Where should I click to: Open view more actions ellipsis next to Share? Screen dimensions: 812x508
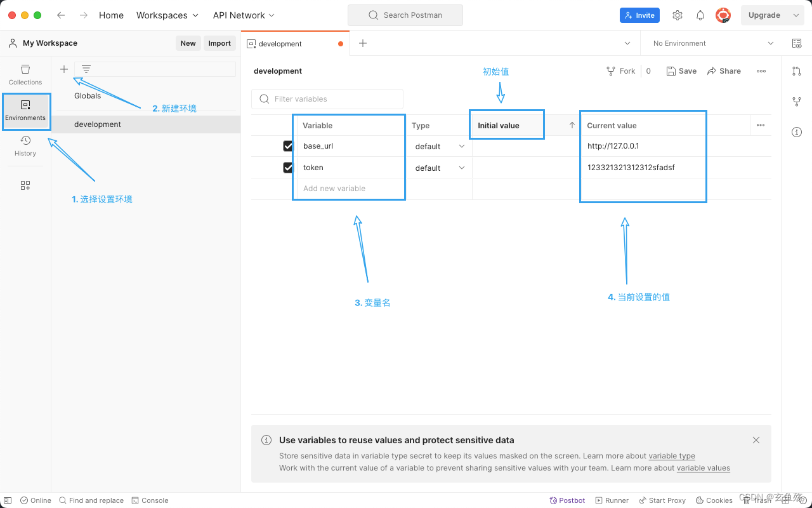pyautogui.click(x=761, y=71)
